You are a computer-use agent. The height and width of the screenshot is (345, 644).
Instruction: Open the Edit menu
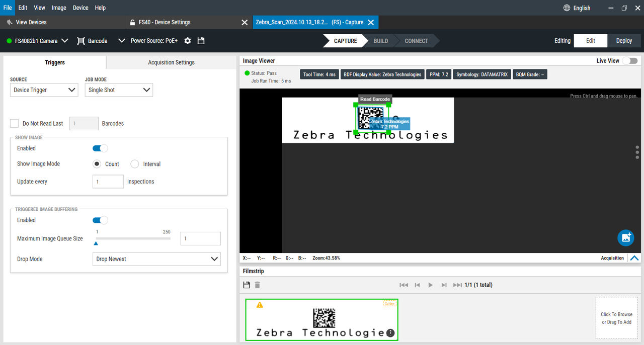(23, 8)
